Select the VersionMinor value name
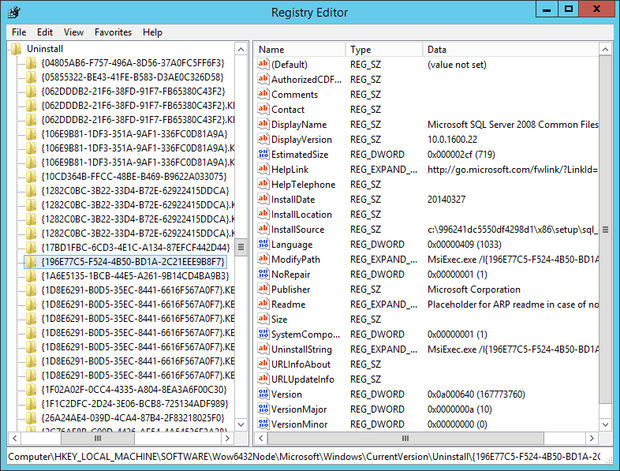The width and height of the screenshot is (620, 471). click(x=299, y=424)
